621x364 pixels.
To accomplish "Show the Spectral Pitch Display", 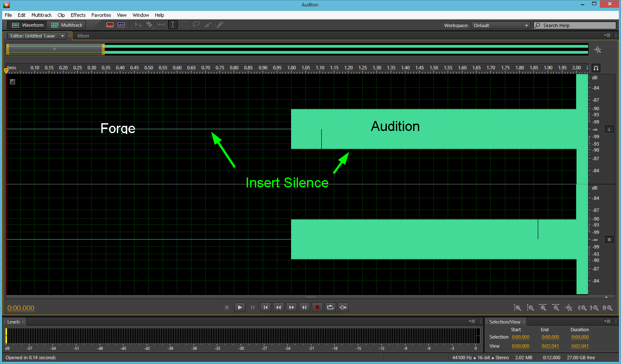I will [121, 25].
